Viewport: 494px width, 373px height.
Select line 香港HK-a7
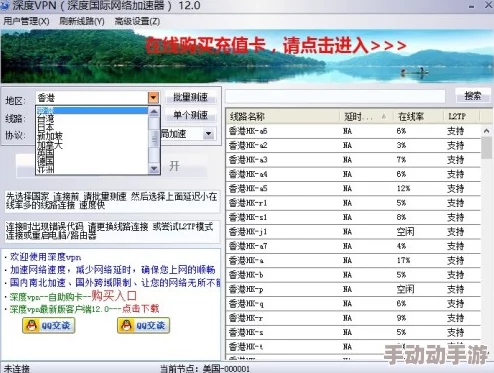(353, 246)
